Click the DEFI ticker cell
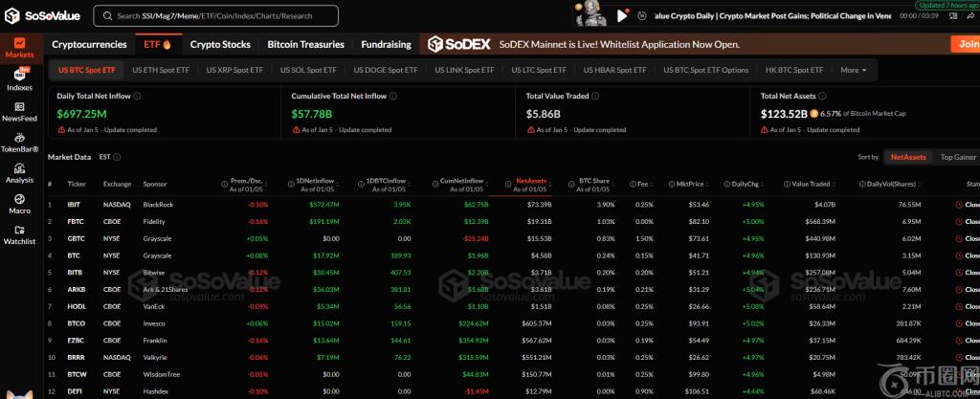 (x=74, y=391)
